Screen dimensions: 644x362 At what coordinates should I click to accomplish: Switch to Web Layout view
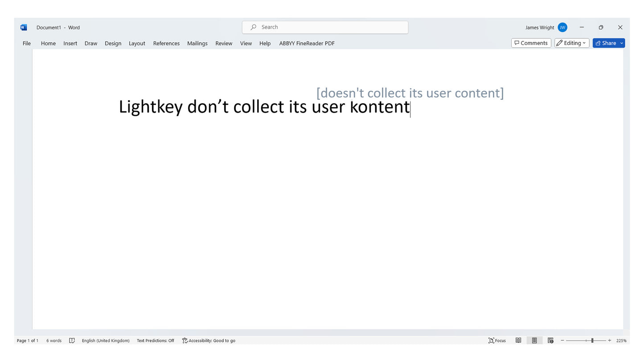(550, 341)
